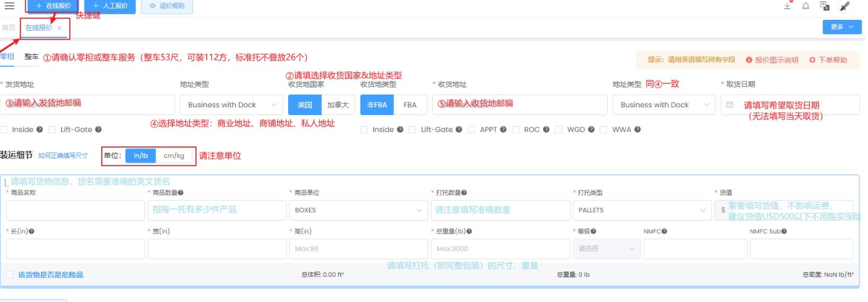Open the user avatar sword icon

844,6
